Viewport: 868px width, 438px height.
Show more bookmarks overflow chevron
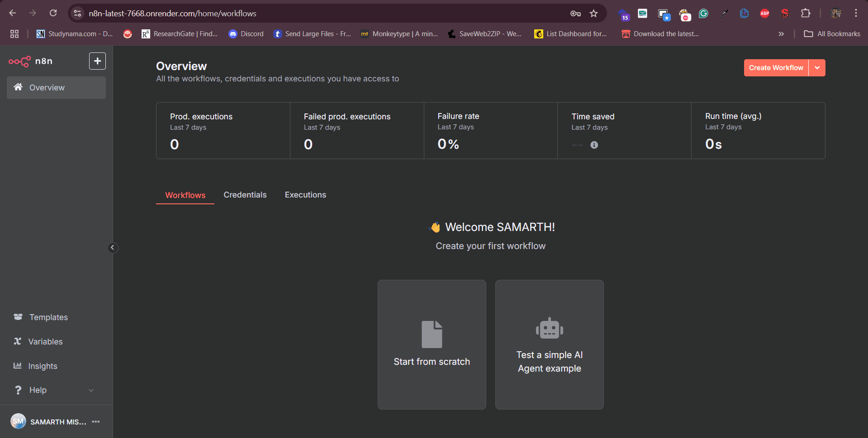click(781, 34)
